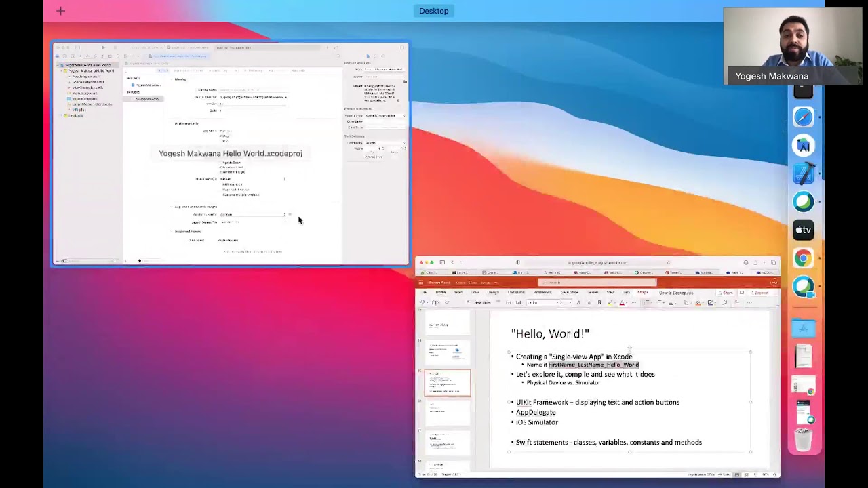Click Safari back arrow in browser window
The image size is (868, 488).
tap(452, 262)
